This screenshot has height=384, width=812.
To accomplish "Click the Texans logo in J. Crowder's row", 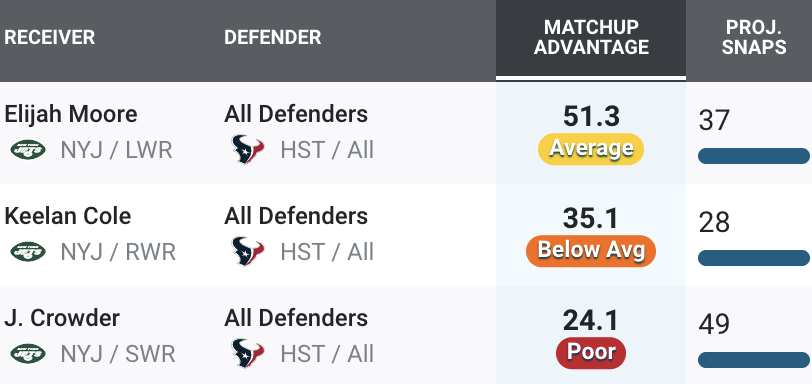I will click(248, 353).
